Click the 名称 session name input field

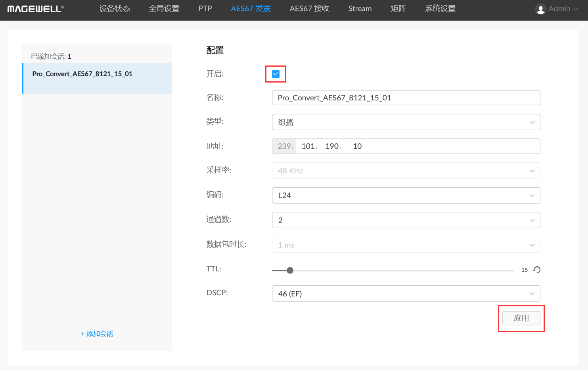(406, 98)
